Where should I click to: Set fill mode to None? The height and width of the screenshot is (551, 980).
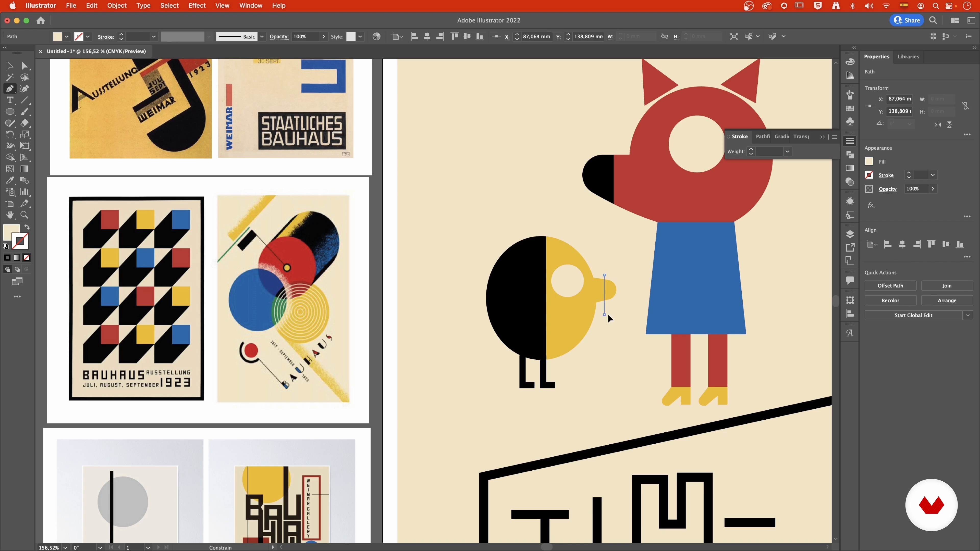point(27,258)
